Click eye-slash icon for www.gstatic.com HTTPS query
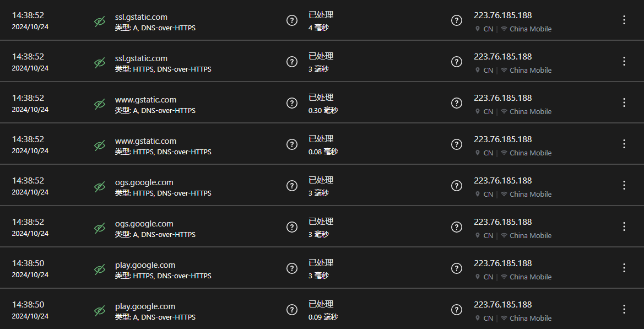 click(x=100, y=145)
